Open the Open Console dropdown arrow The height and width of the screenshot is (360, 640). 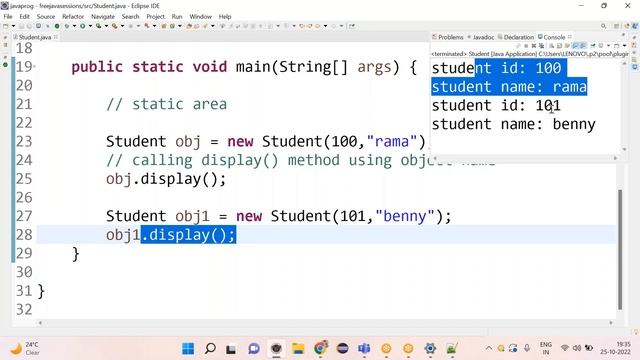624,46
